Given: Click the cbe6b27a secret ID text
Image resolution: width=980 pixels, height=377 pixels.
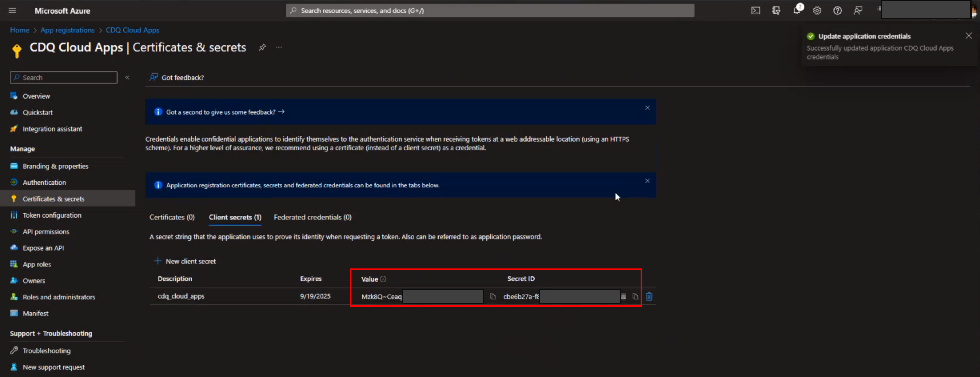Looking at the screenshot, I should [521, 296].
